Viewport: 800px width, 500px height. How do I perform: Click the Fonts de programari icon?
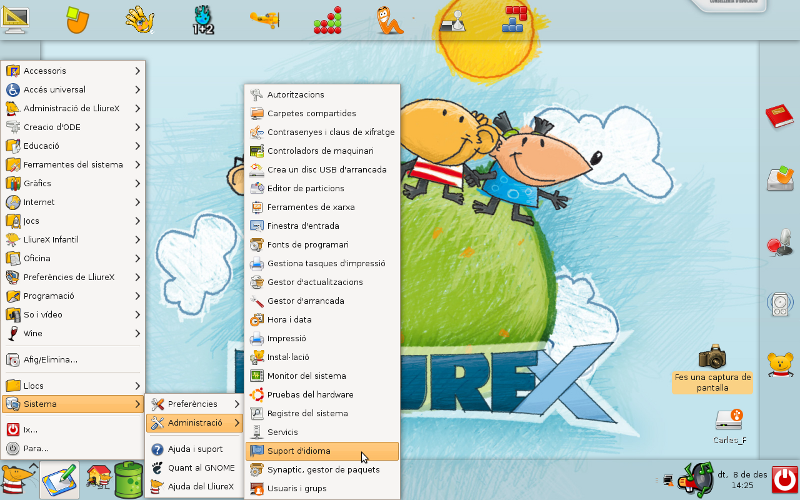click(x=257, y=245)
